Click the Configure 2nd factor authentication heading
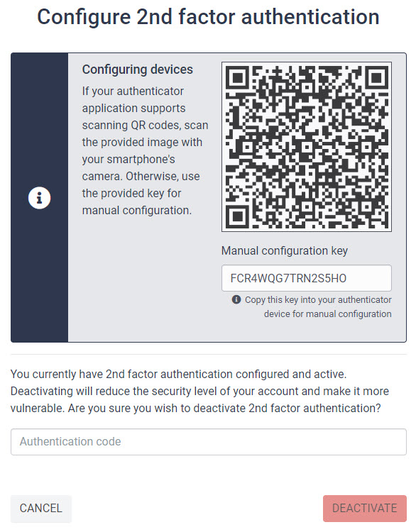The width and height of the screenshot is (416, 532). [x=208, y=17]
